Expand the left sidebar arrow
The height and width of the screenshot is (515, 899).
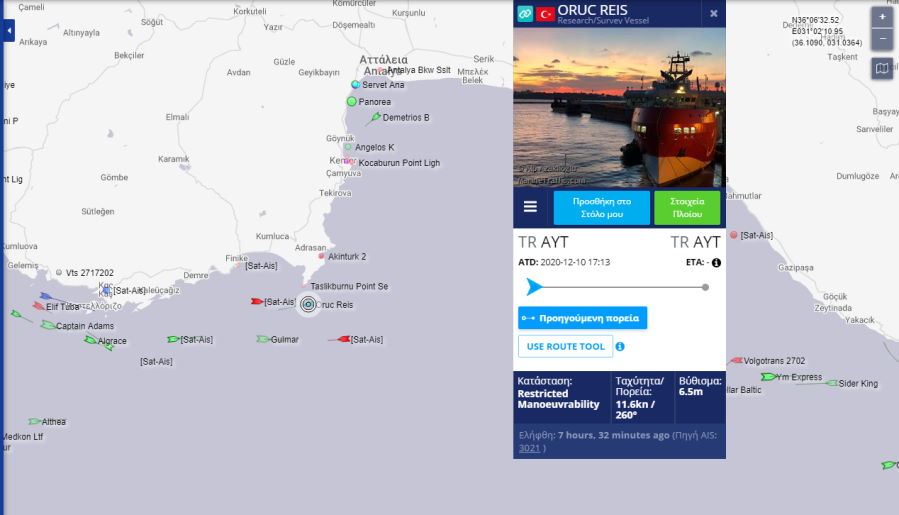point(8,30)
